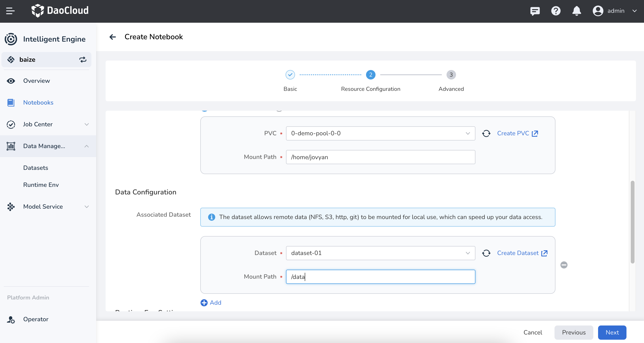644x343 pixels.
Task: Refresh the Dataset list
Action: (x=486, y=253)
